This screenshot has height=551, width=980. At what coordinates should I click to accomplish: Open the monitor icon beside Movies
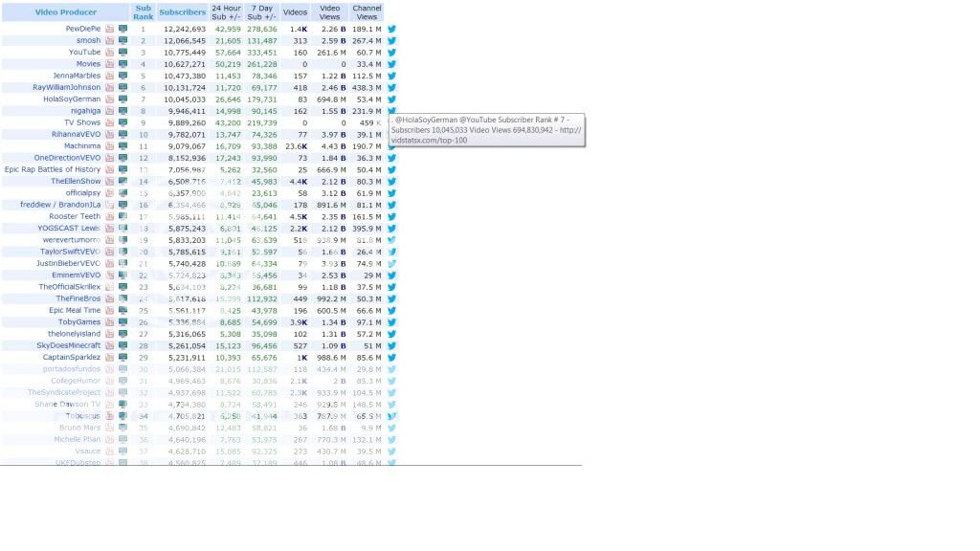point(123,64)
